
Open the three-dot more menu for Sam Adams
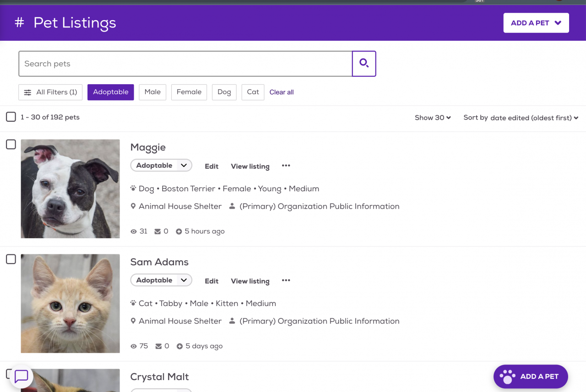286,280
